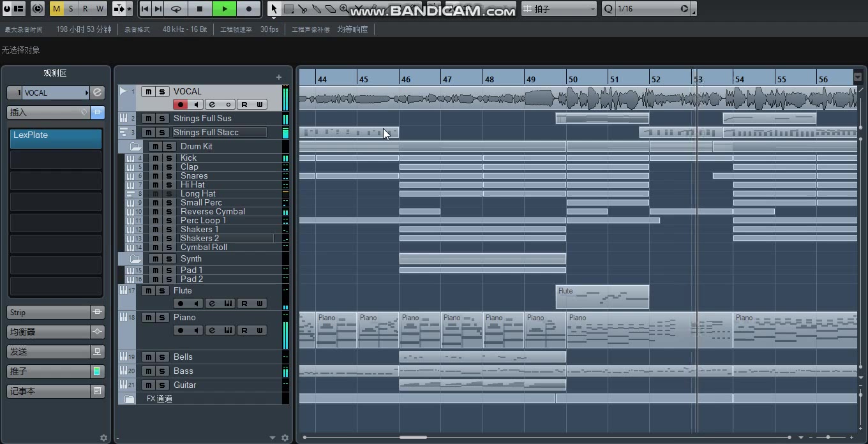Select the Reverse Cymbal track
The height and width of the screenshot is (444, 868).
click(x=213, y=212)
